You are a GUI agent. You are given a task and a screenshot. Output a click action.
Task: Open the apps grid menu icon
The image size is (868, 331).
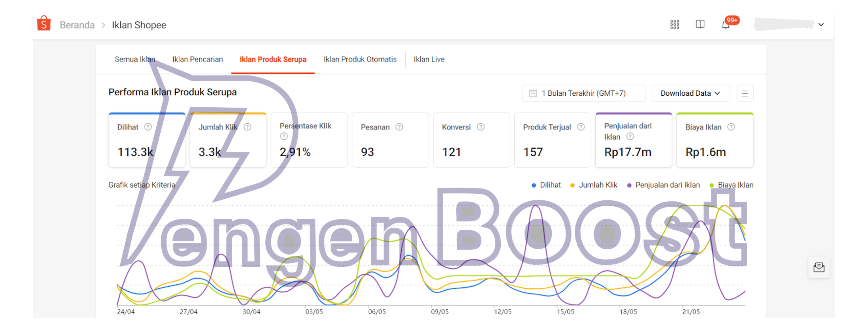[x=674, y=25]
